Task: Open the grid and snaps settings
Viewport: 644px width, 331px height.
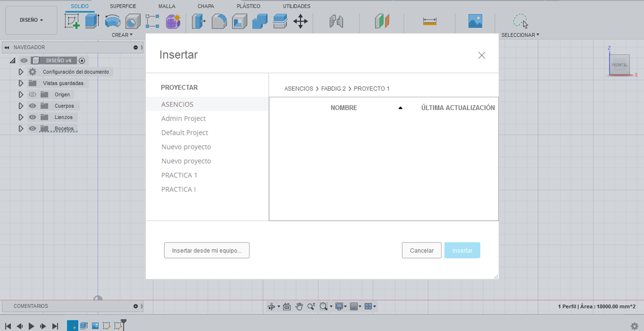Action: pyautogui.click(x=354, y=307)
